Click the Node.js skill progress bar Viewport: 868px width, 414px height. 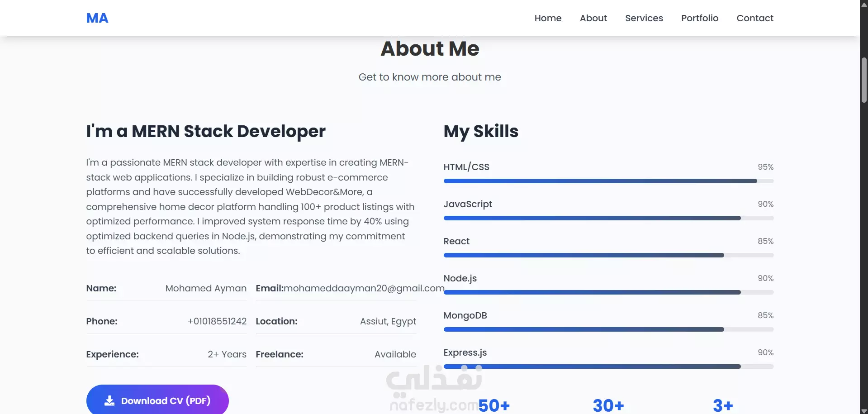[x=608, y=292]
